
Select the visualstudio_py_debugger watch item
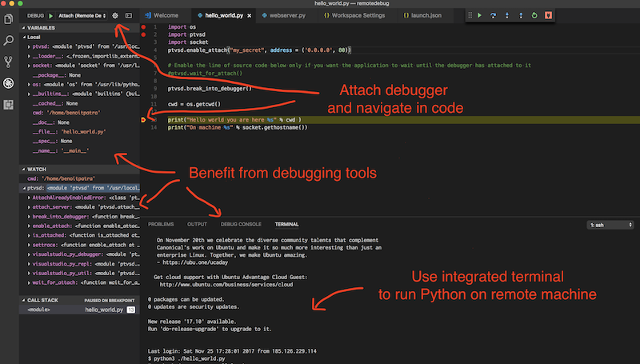(x=79, y=254)
